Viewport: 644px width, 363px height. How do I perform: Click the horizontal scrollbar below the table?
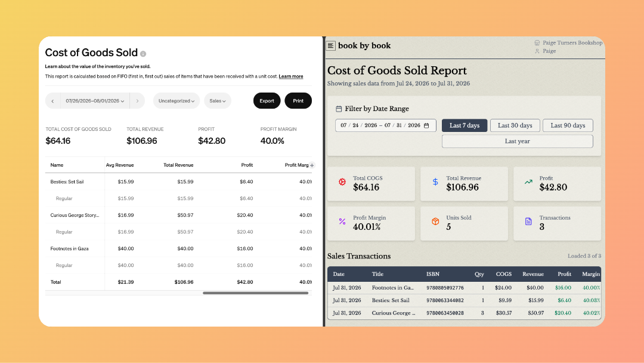[255, 293]
